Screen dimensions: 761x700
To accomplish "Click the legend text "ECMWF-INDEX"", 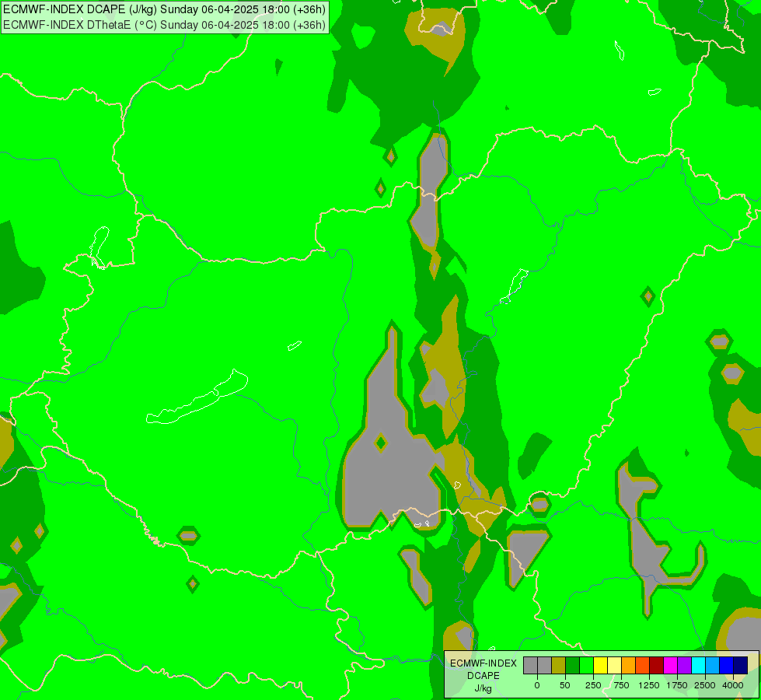I will point(483,663).
